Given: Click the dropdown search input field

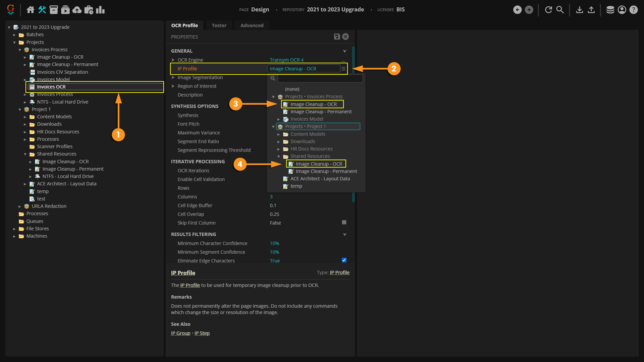Looking at the screenshot, I should [x=320, y=78].
